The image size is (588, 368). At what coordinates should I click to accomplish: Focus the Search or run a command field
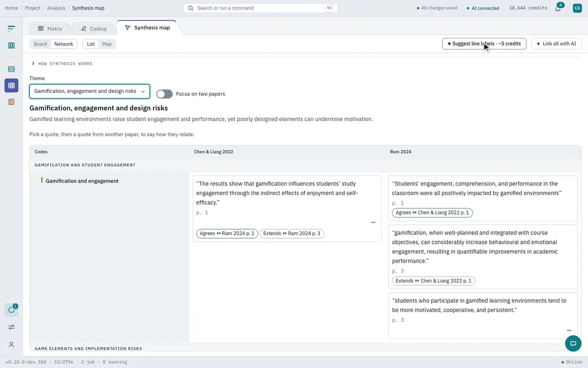tap(260, 8)
